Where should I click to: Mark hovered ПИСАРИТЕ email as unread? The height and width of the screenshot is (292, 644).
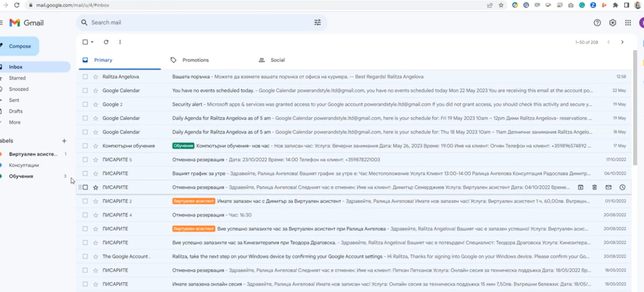coord(608,187)
